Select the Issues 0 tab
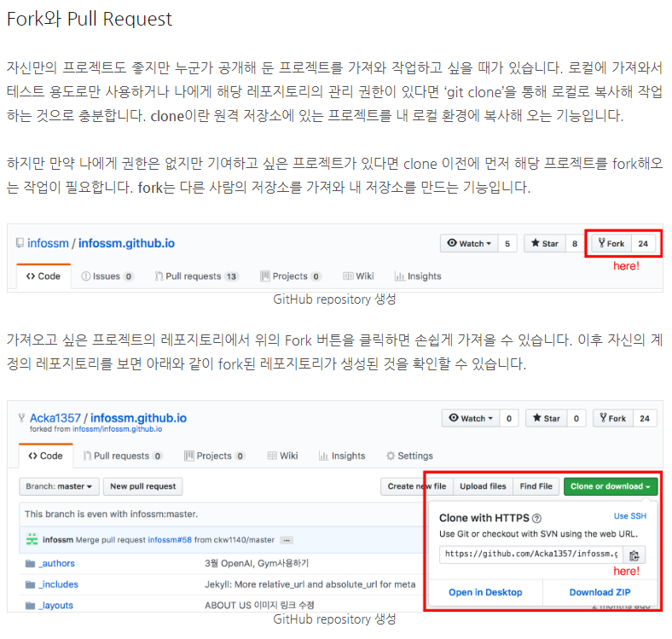The image size is (672, 639). (x=107, y=276)
